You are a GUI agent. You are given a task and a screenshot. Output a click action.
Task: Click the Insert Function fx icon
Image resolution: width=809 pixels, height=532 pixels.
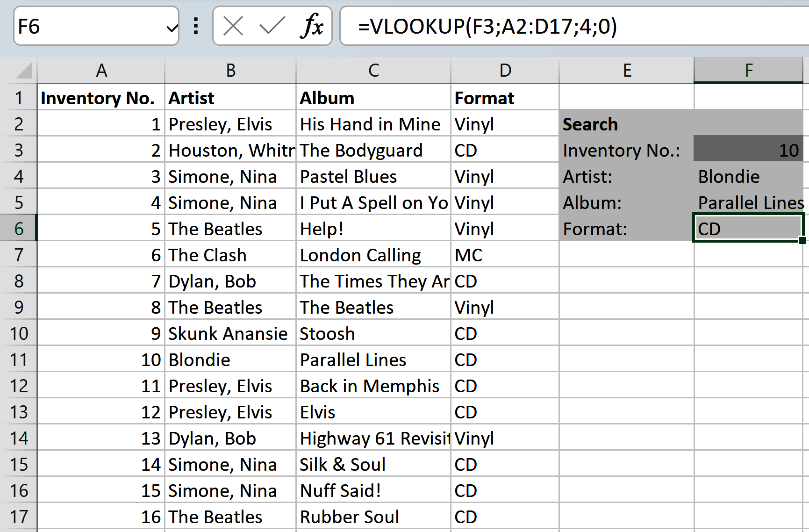[314, 26]
